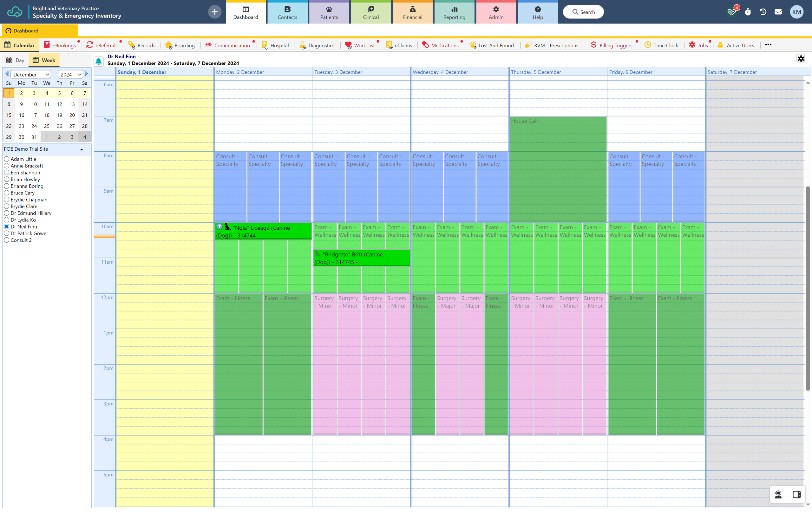
Task: Click the plus add-new icon in header
Action: tap(214, 12)
